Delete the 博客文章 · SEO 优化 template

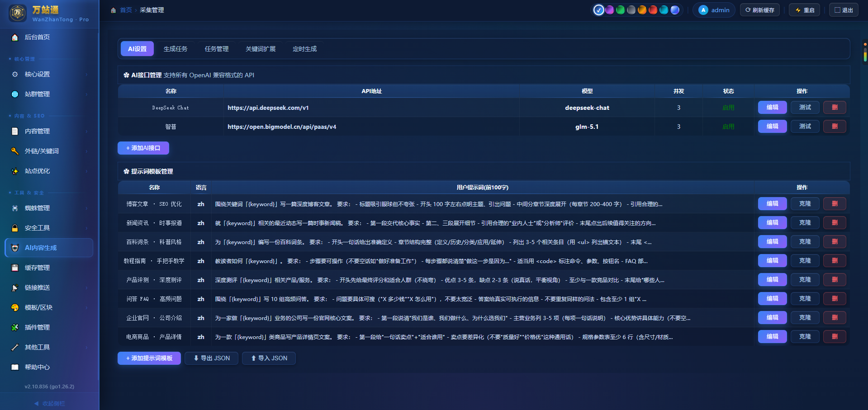835,204
